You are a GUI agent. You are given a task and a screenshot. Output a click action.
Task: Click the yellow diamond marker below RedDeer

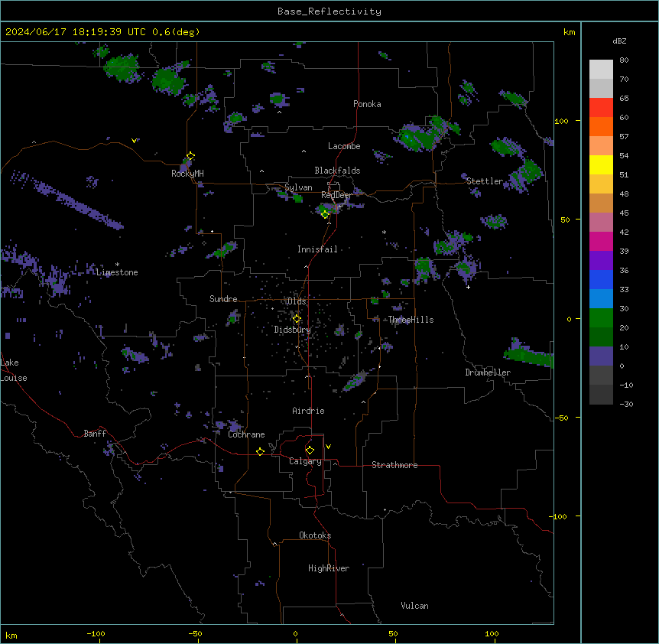[325, 215]
